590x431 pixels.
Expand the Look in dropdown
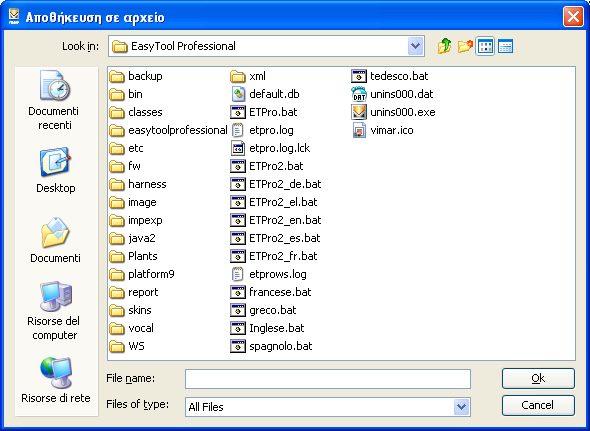[415, 46]
